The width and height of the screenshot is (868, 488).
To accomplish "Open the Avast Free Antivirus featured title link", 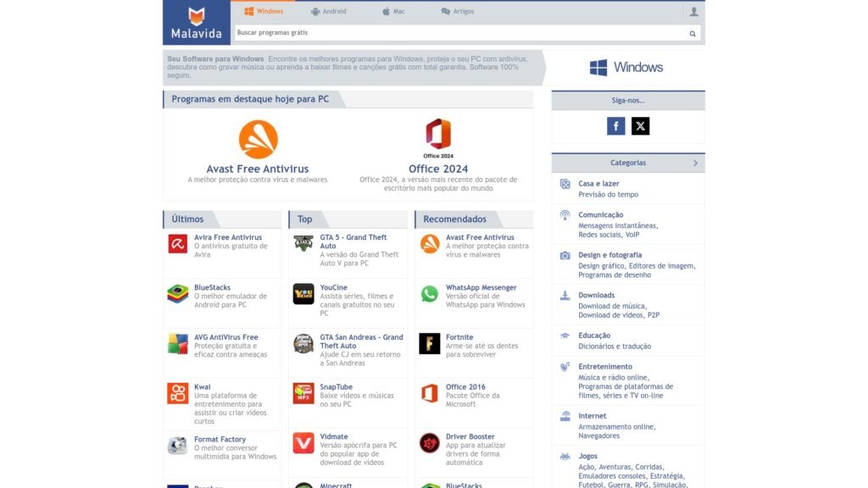I will pyautogui.click(x=258, y=169).
